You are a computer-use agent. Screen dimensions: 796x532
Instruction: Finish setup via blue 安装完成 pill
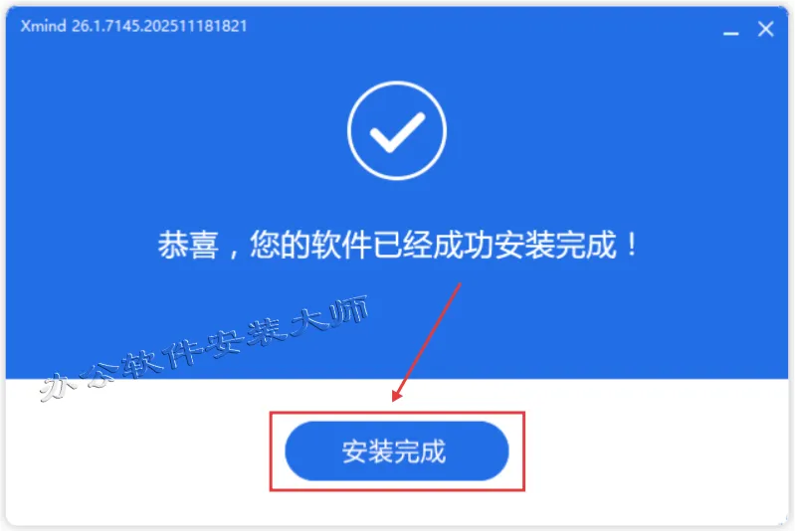[x=396, y=450]
